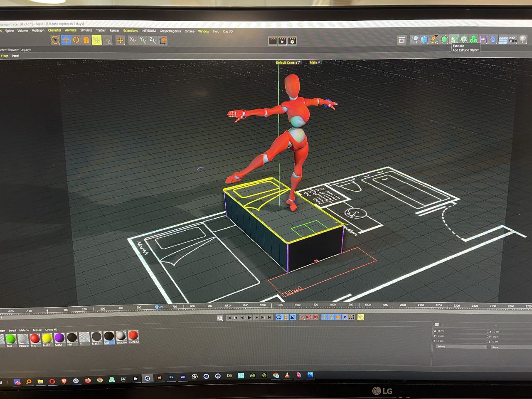Toggle Z axis lock

pyautogui.click(x=153, y=40)
